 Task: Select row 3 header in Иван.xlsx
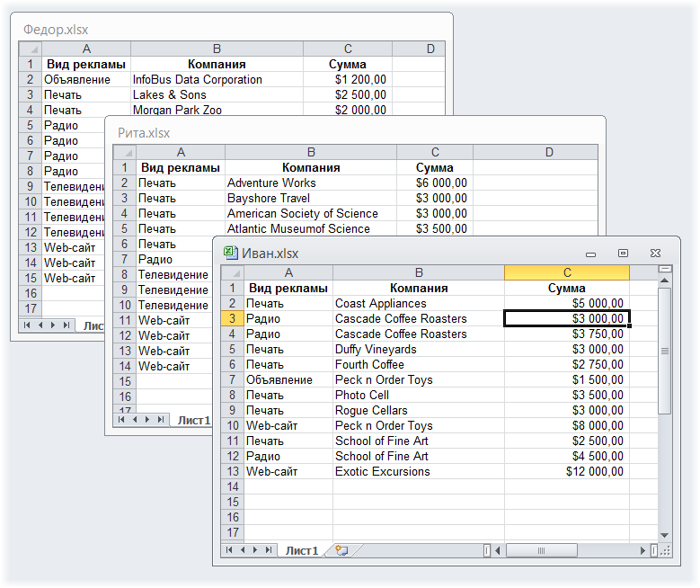pos(232,318)
